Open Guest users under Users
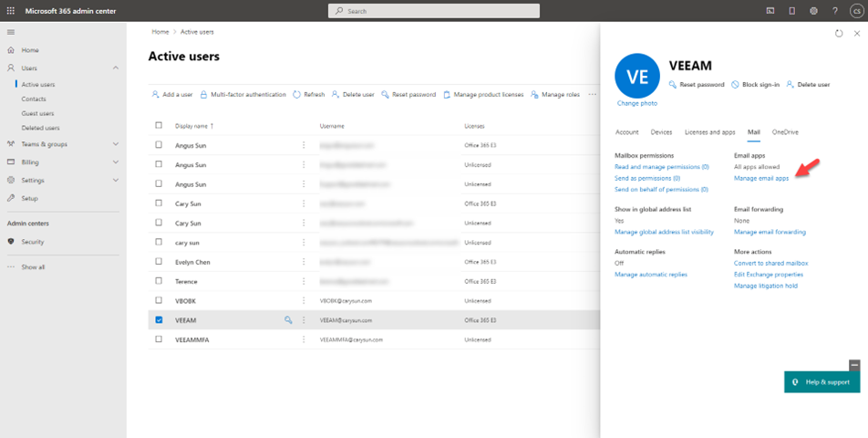Viewport: 868px width, 438px height. [x=37, y=113]
